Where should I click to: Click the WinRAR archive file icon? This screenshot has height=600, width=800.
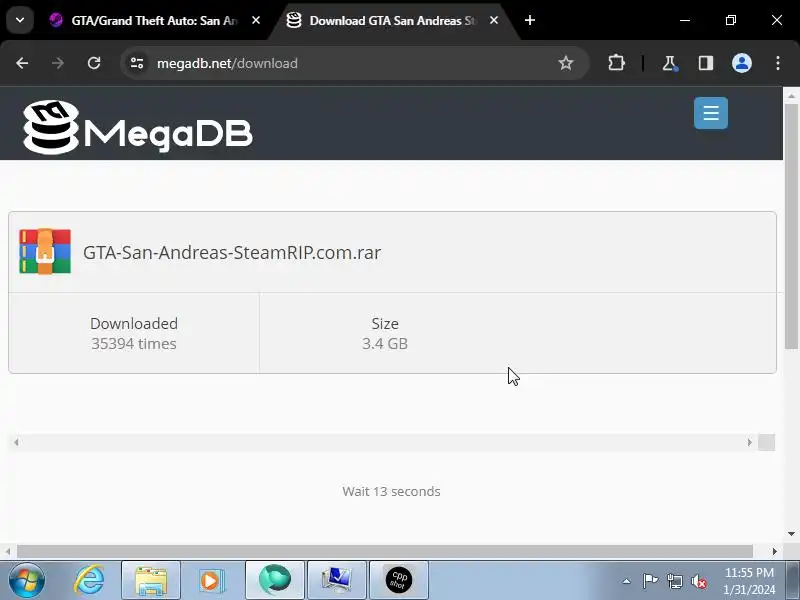pyautogui.click(x=45, y=252)
